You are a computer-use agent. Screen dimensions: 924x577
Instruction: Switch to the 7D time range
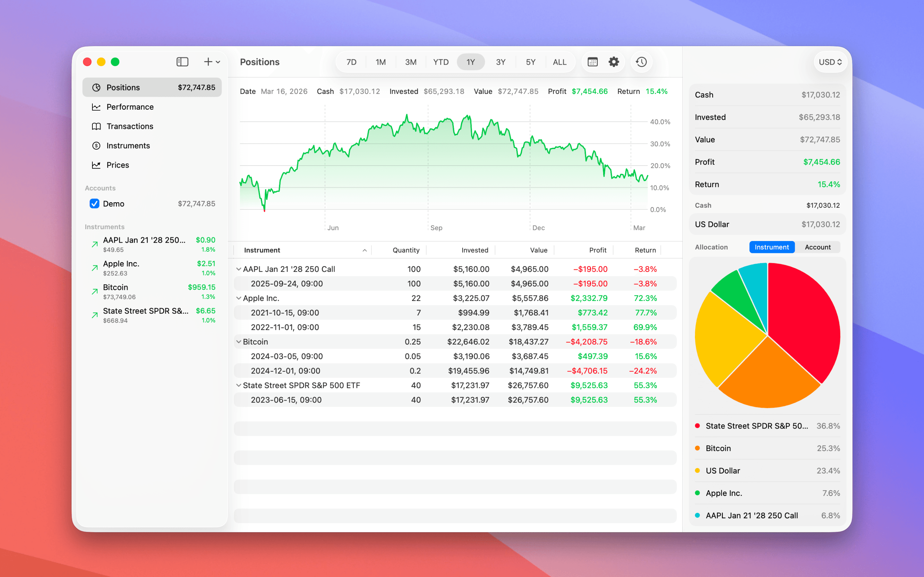coord(351,62)
